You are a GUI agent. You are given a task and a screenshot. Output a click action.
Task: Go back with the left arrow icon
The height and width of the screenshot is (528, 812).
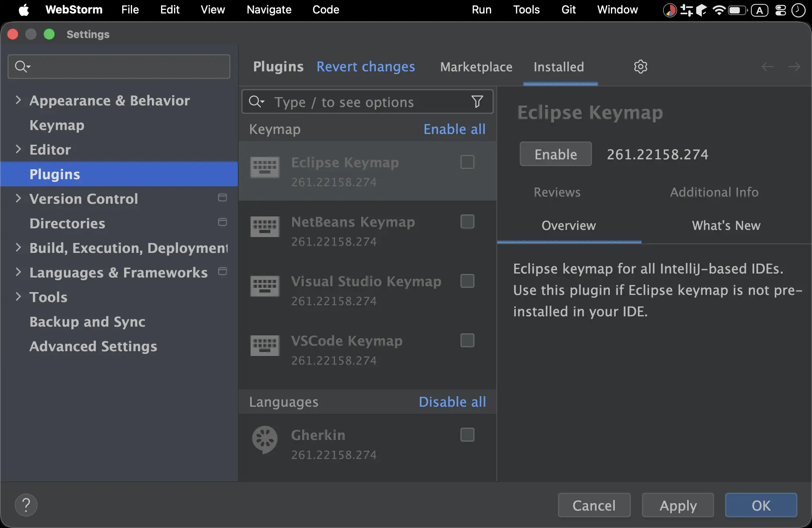click(x=768, y=67)
